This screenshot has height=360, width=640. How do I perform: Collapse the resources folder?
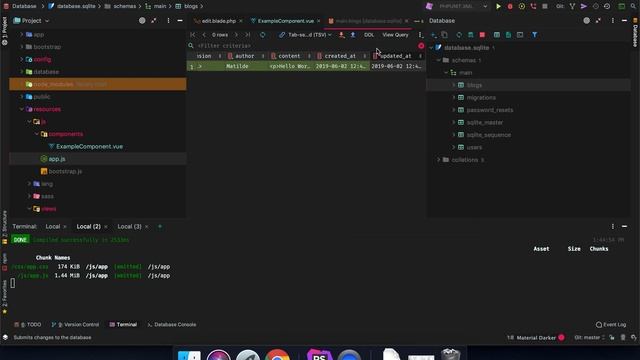[22, 109]
